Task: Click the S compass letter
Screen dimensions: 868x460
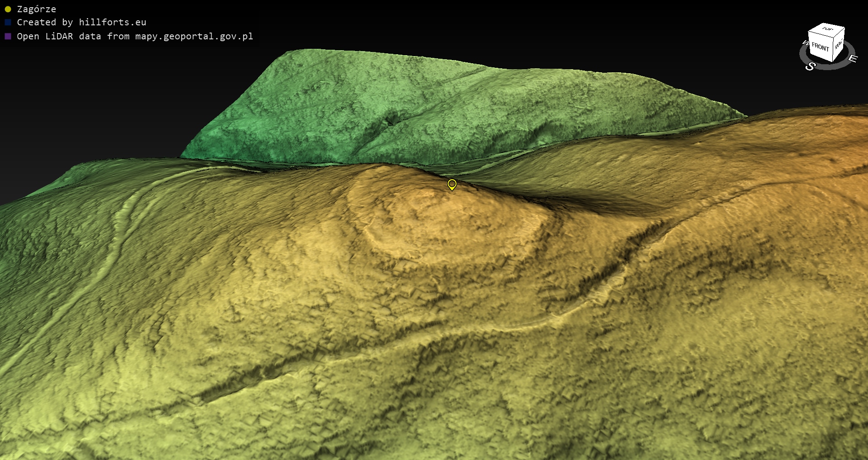Action: (x=810, y=66)
